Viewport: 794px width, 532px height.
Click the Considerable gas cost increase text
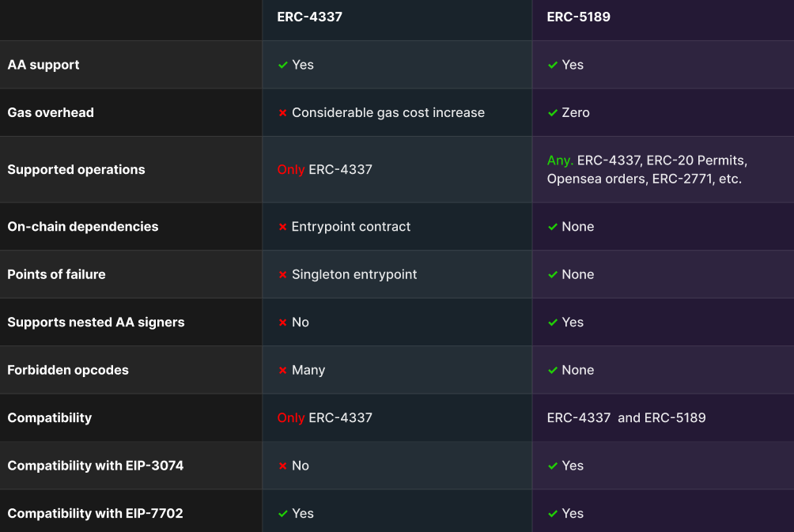(x=388, y=112)
